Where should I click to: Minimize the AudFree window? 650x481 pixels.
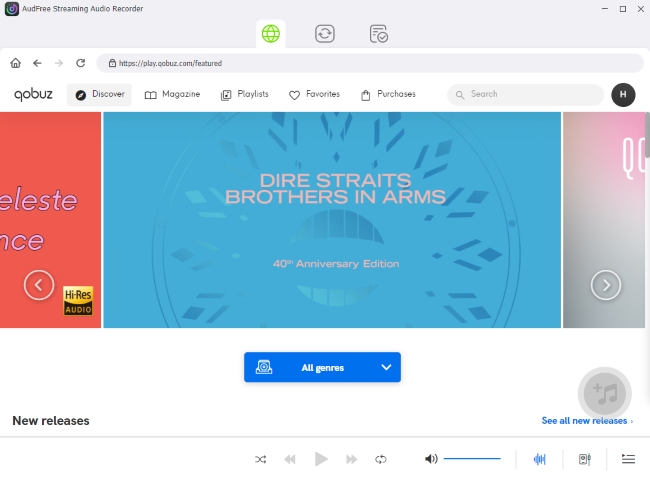click(x=605, y=9)
